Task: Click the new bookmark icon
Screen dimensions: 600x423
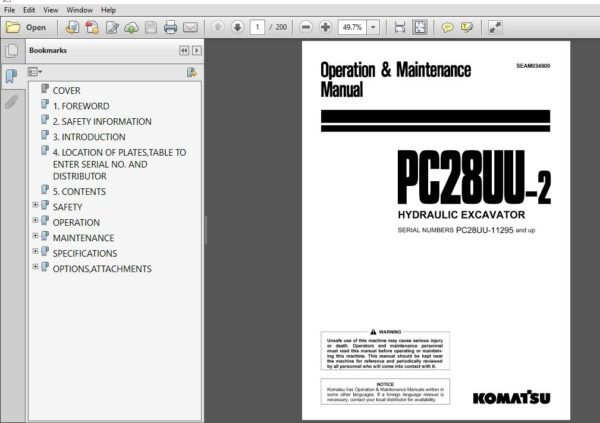Action: point(192,72)
